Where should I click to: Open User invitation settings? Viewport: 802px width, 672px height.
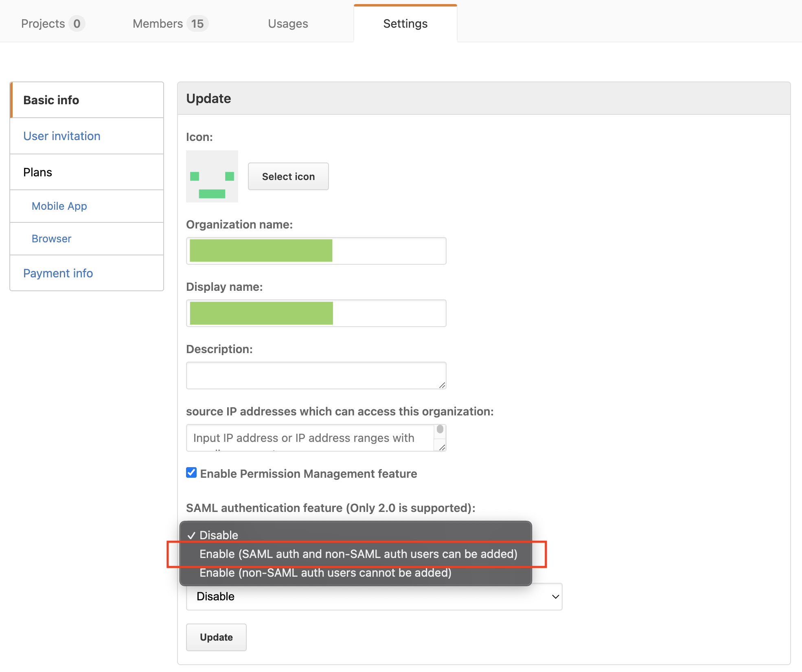[87, 136]
